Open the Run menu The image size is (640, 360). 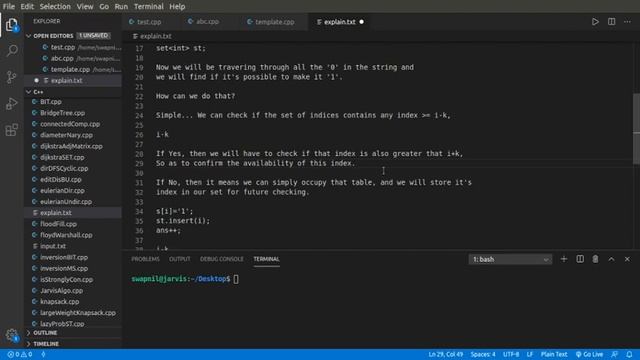[121, 7]
